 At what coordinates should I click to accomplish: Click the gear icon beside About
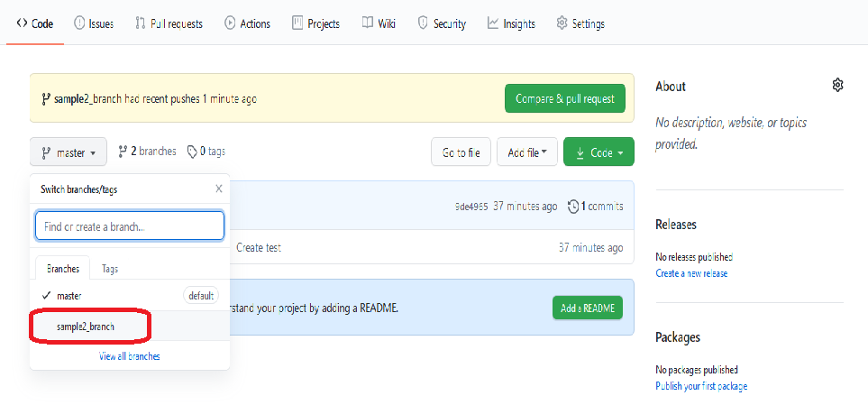pyautogui.click(x=837, y=85)
